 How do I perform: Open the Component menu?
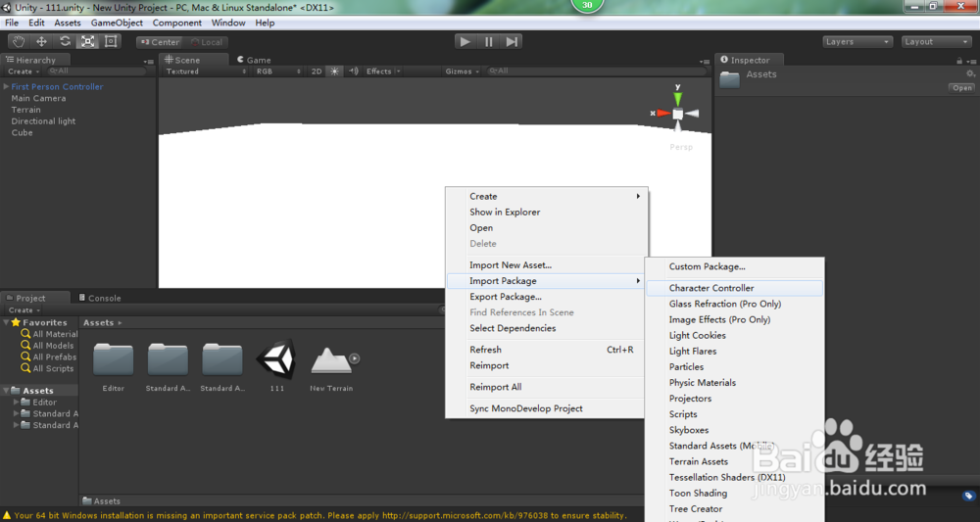pos(176,23)
